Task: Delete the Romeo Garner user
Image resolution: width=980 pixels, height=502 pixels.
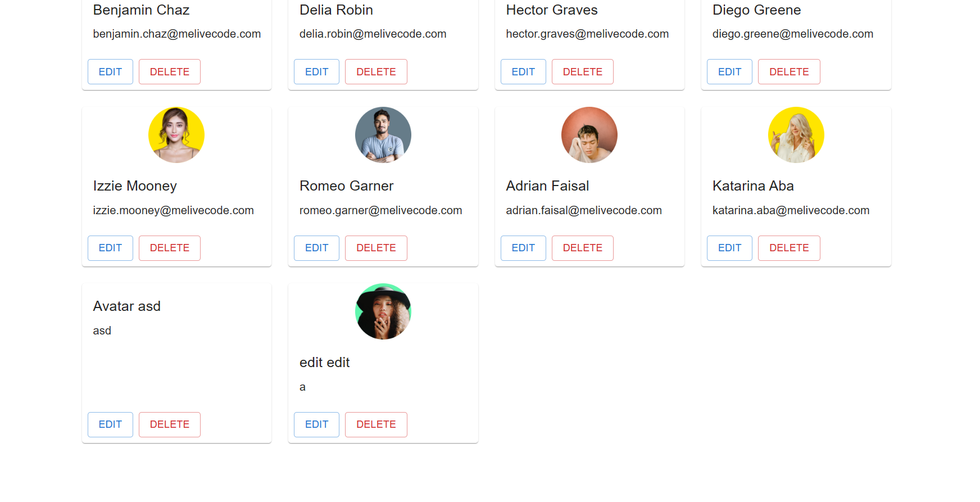Action: coord(376,248)
